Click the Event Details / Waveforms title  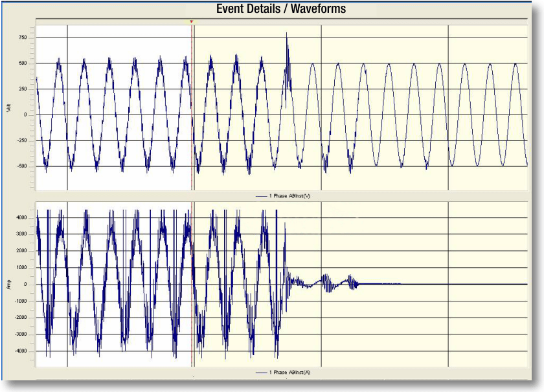click(x=280, y=8)
